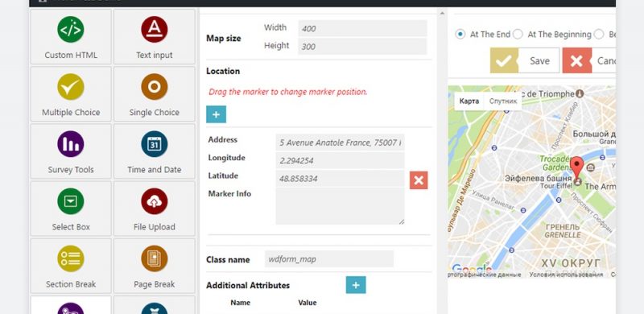
Task: Click the Longitude input field
Action: coord(340,161)
